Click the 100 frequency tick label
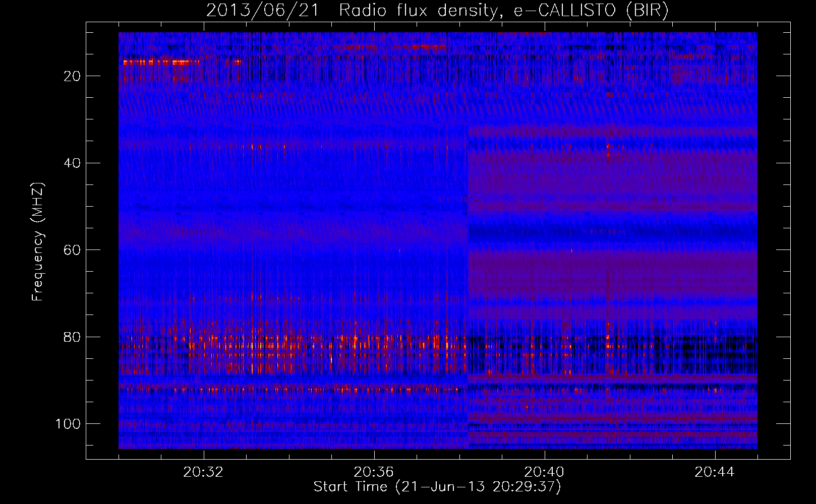816x504 pixels. (68, 424)
